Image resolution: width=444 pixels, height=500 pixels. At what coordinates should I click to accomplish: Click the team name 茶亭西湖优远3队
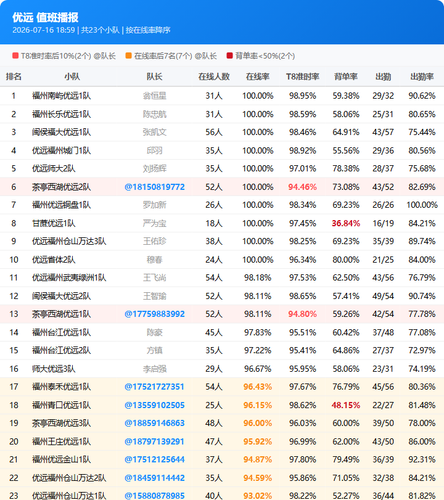click(61, 423)
